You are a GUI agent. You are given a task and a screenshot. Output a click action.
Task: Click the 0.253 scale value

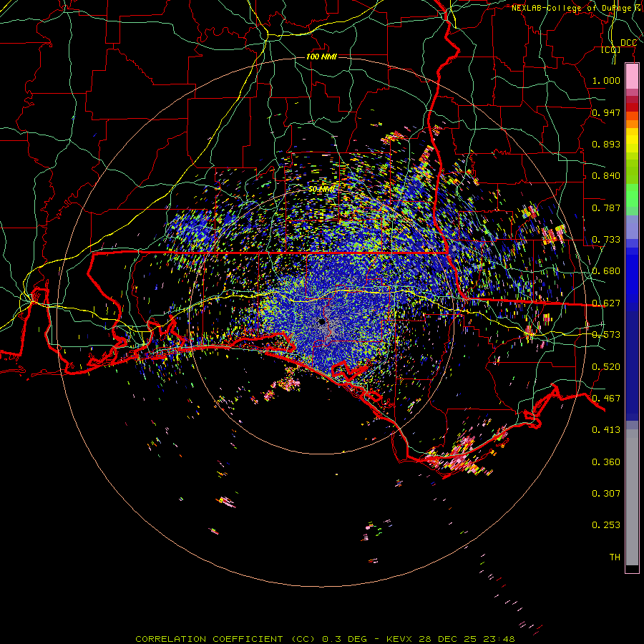[606, 525]
